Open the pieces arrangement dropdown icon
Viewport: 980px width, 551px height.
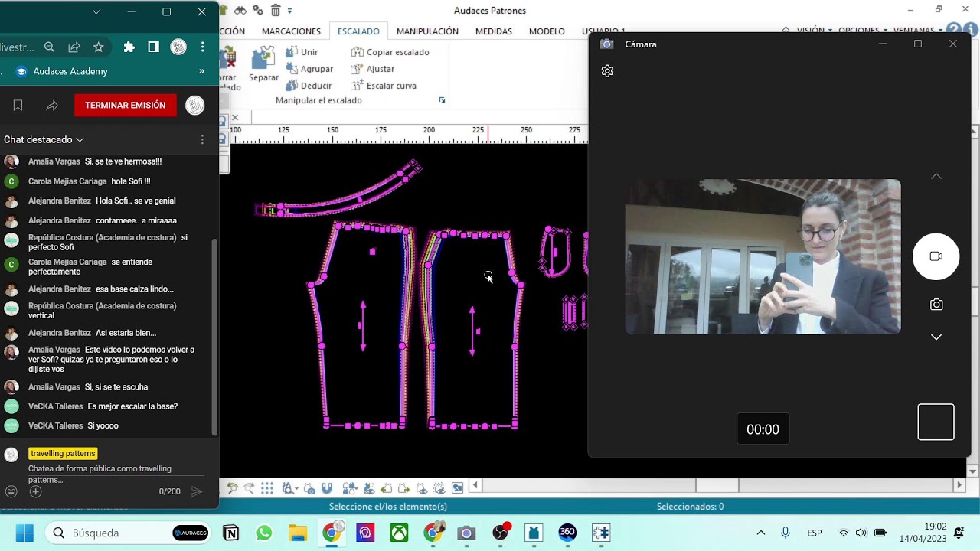point(350,488)
